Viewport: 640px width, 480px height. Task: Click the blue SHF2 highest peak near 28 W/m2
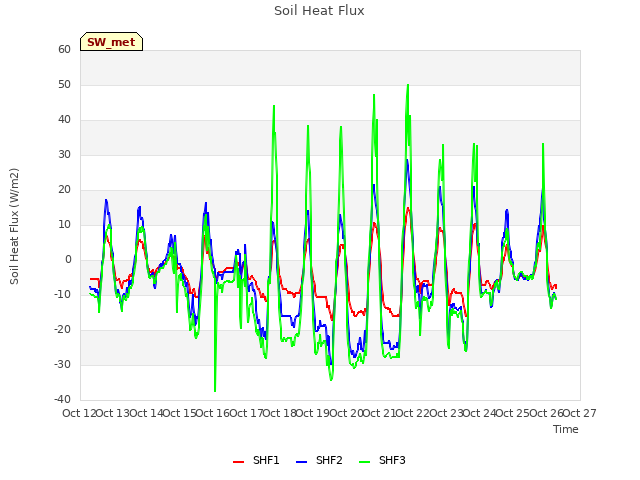[x=407, y=160]
